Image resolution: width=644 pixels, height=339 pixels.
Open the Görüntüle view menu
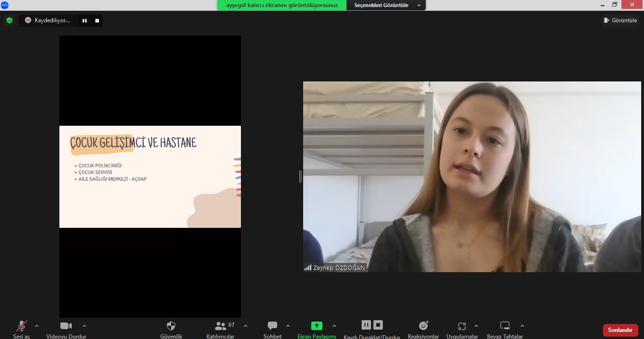click(x=620, y=20)
